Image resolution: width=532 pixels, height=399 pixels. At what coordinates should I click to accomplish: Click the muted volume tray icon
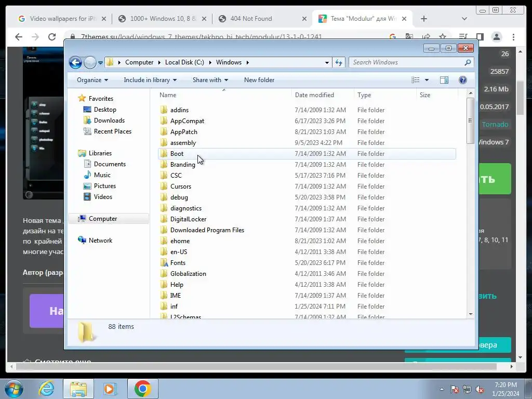coord(480,390)
